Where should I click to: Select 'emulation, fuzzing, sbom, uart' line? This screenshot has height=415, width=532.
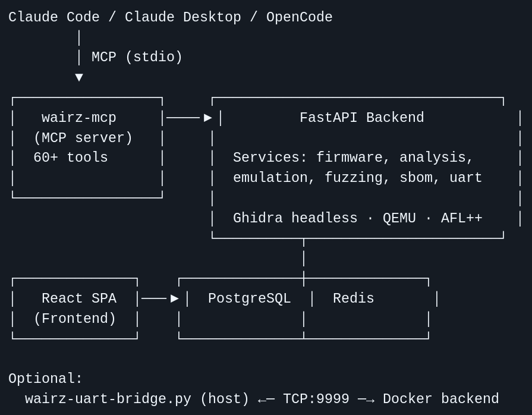click(357, 177)
